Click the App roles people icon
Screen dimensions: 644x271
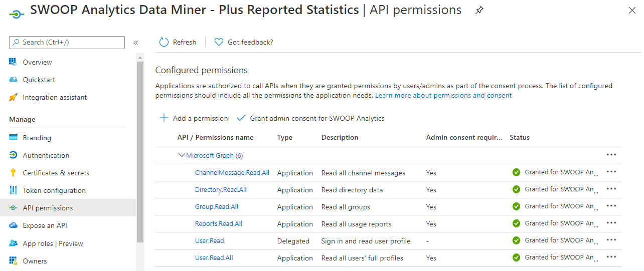(x=14, y=243)
